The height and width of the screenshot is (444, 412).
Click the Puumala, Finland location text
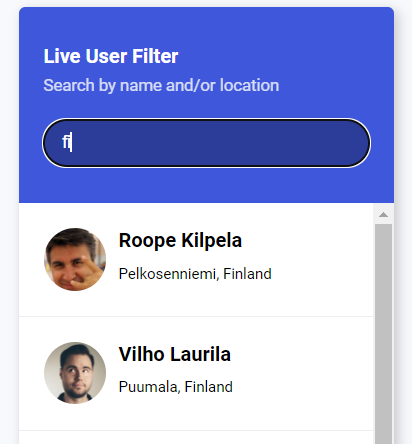point(176,387)
